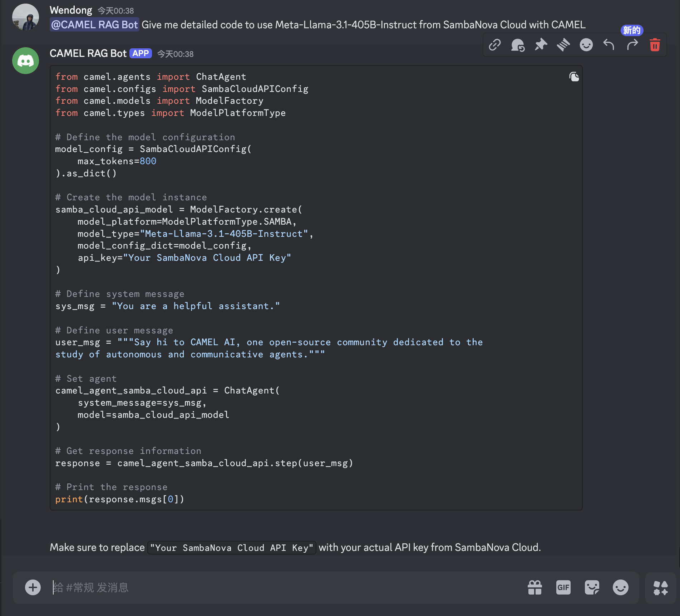680x616 pixels.
Task: Add a reaction to the message
Action: point(586,45)
